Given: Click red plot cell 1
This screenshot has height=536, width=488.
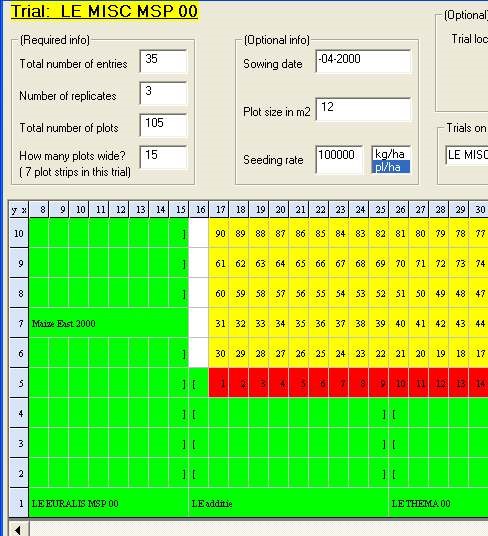Looking at the screenshot, I should (219, 383).
